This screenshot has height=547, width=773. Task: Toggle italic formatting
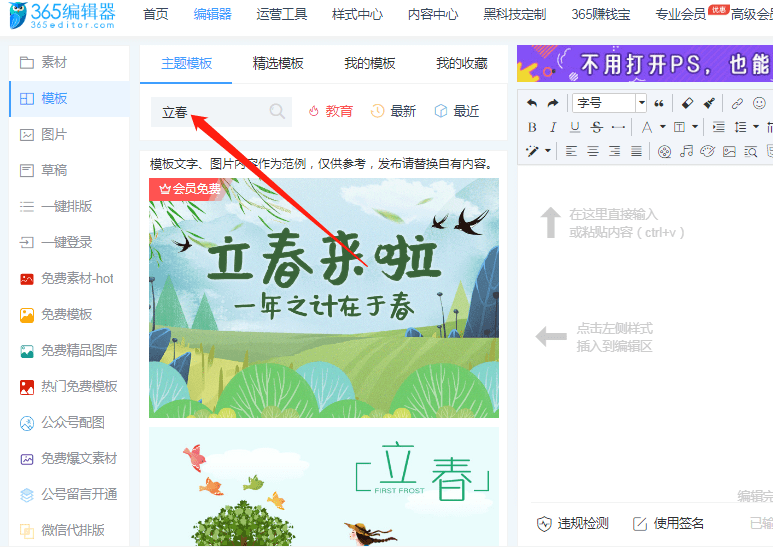click(553, 127)
